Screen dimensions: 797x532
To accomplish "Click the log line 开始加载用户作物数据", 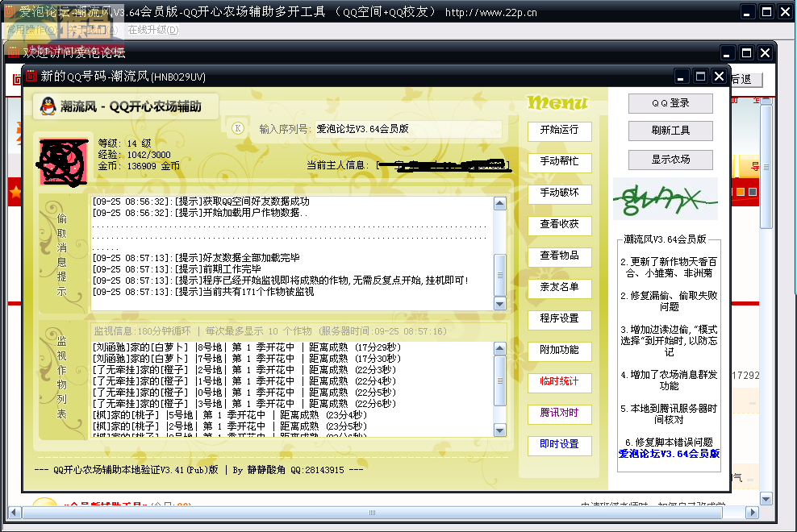I will click(200, 213).
